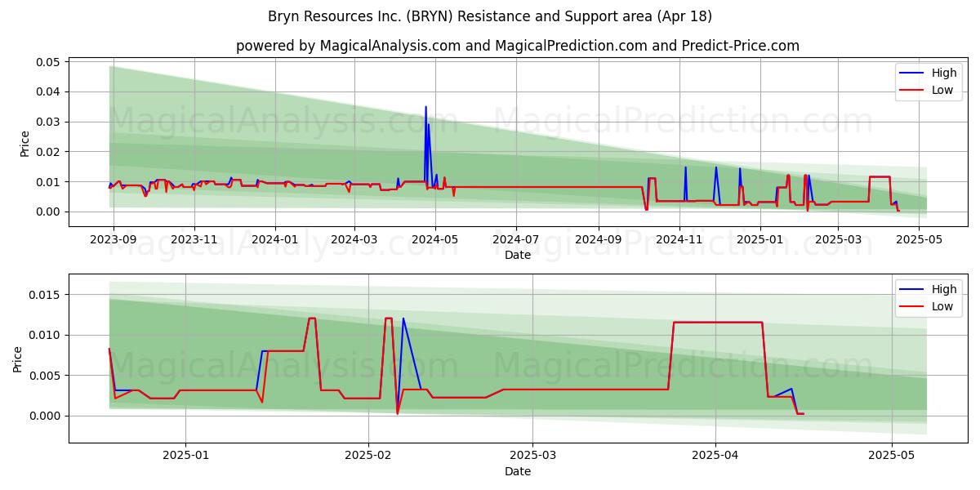Click the '2024-11' x-axis label on top chart
Viewport: 980px width, 490px height.
[679, 240]
